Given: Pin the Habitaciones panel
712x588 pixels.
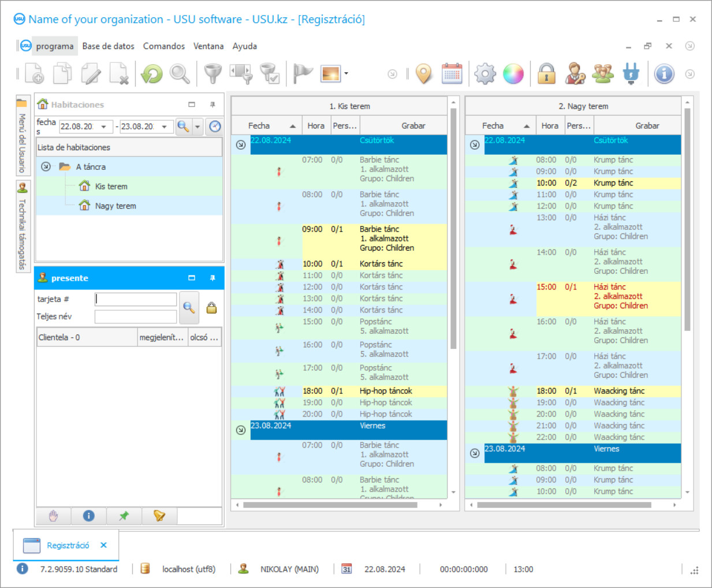Looking at the screenshot, I should [x=213, y=105].
